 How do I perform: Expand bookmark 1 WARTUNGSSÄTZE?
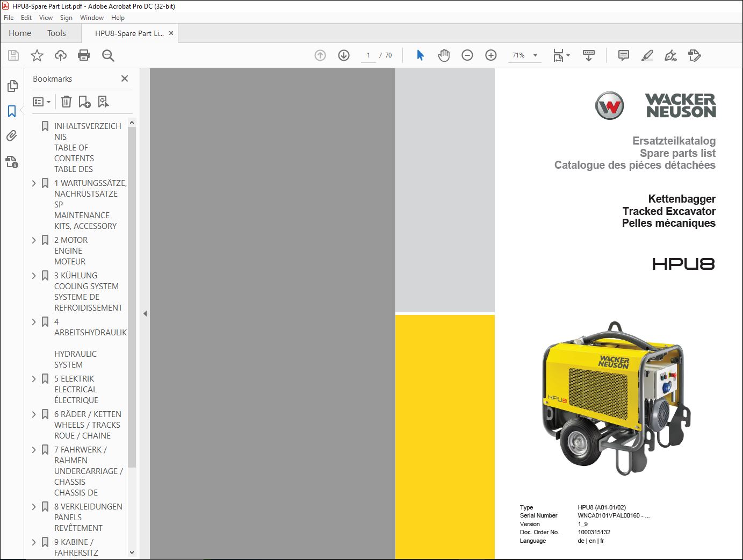[x=34, y=183]
